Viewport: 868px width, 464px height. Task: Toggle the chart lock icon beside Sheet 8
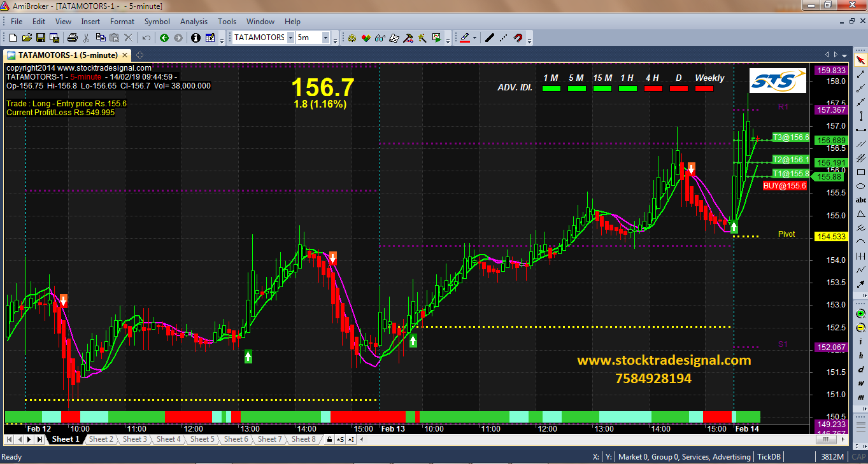[329, 439]
